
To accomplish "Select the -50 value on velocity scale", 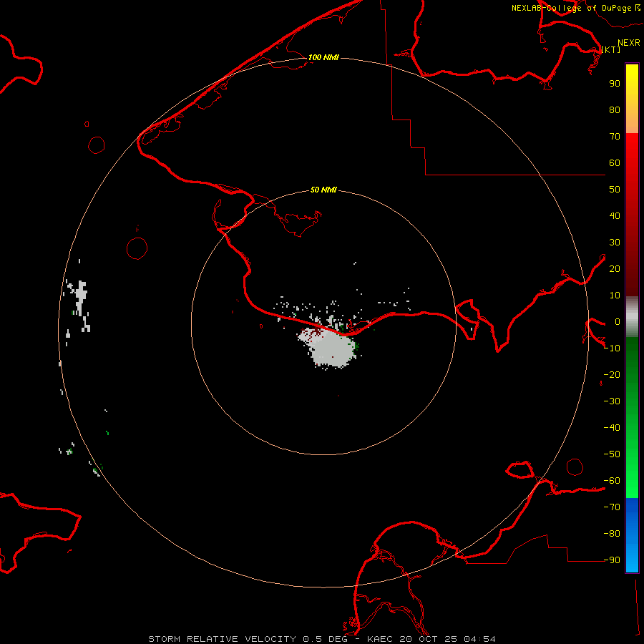I will (612, 454).
